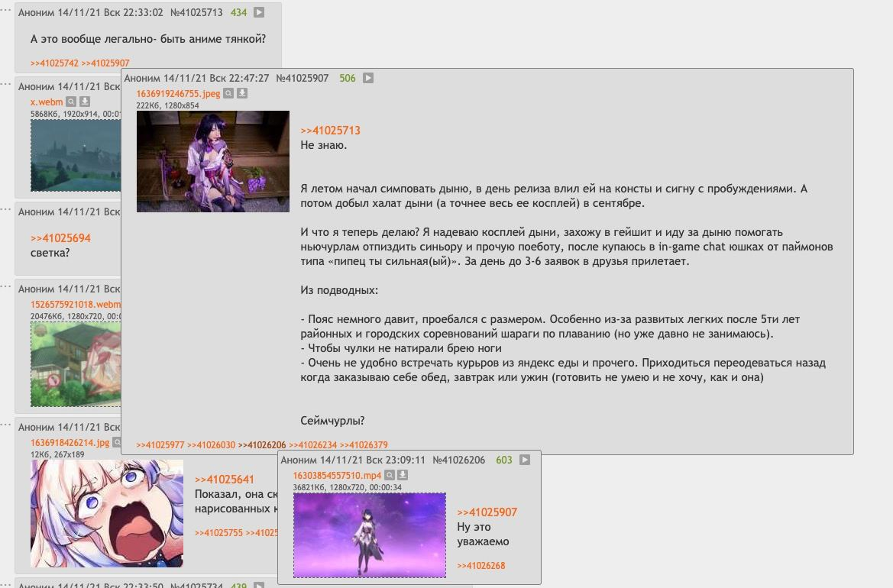Screen dimensions: 893x588
Task: Expand the cosplay photo thumbnail
Action: point(213,162)
